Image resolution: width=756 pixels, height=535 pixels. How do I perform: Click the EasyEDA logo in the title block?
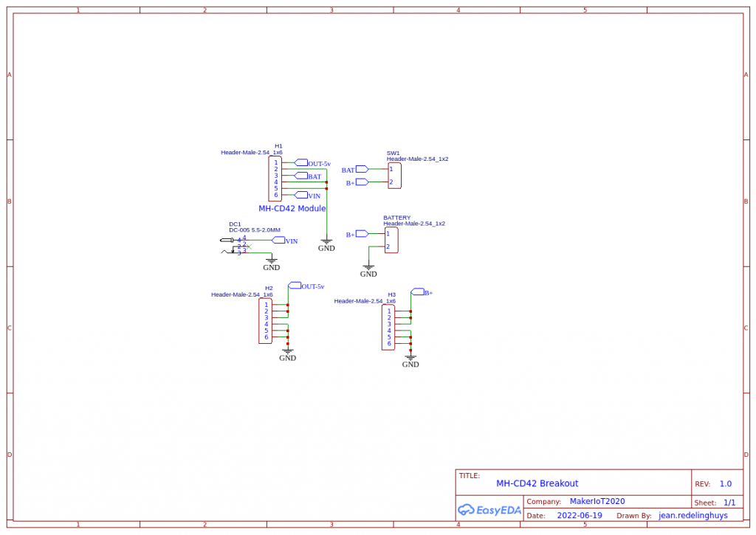(489, 509)
